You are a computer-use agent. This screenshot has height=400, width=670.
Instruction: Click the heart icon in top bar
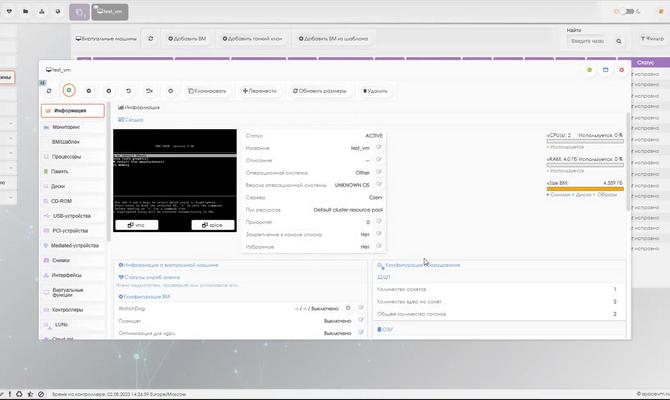click(9, 12)
